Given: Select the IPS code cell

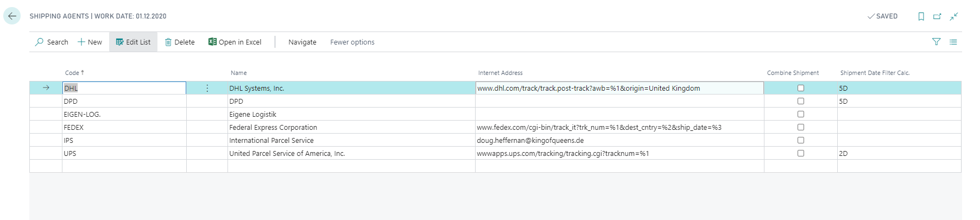Looking at the screenshot, I should click(x=124, y=140).
